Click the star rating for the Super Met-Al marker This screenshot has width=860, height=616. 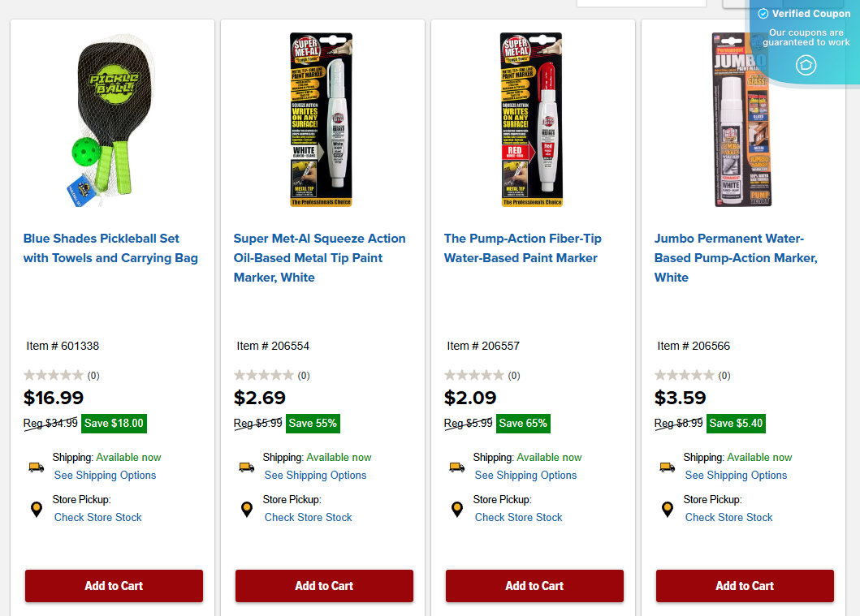[x=262, y=375]
